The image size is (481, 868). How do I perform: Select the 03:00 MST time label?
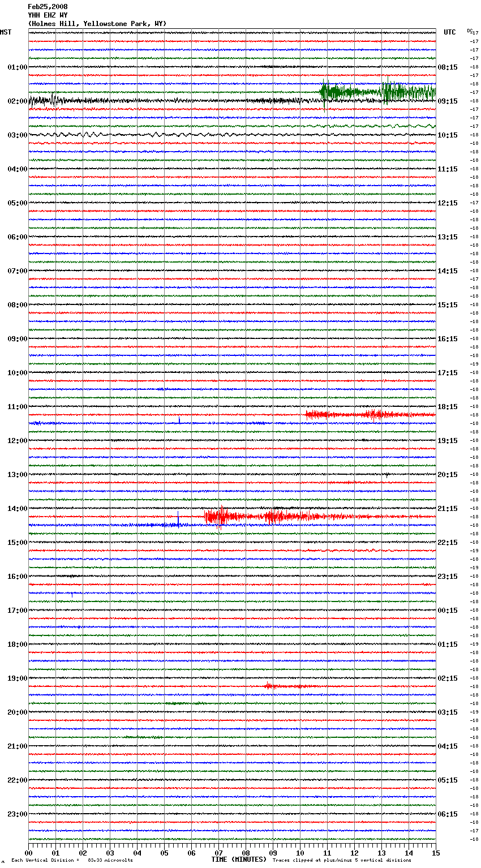[x=18, y=135]
